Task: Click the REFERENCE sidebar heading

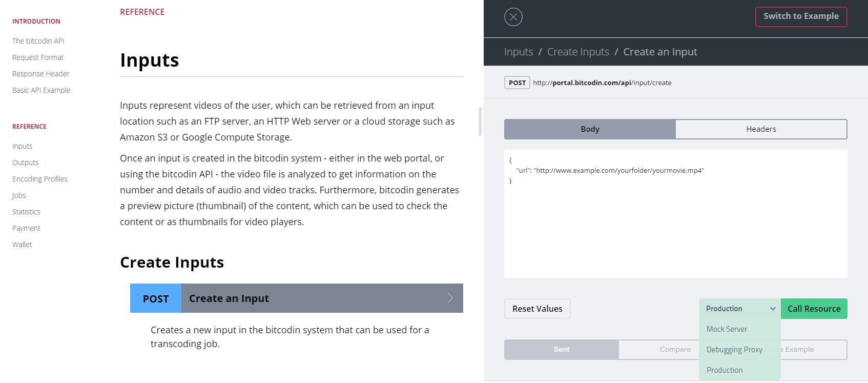Action: pos(29,127)
